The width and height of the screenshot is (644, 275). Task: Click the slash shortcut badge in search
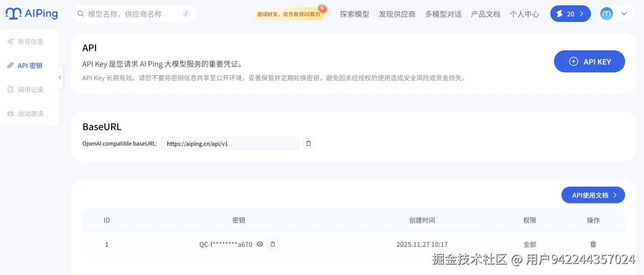coord(186,14)
